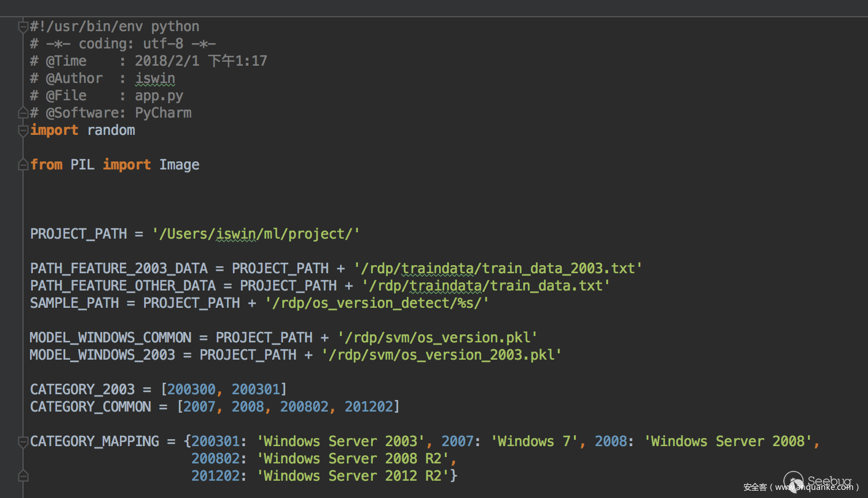Screen dimensions: 868x498
Task: Click the Seebug logo icon in the watermark
Action: point(794,481)
